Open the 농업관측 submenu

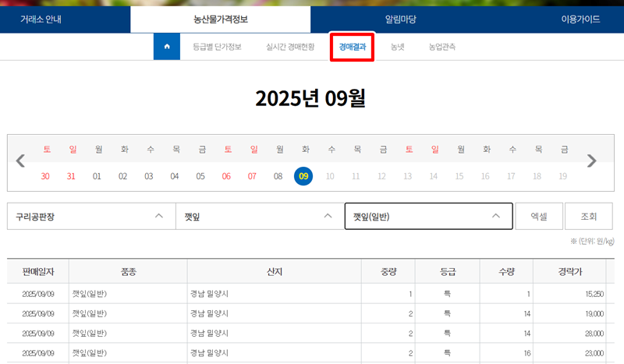click(x=441, y=47)
